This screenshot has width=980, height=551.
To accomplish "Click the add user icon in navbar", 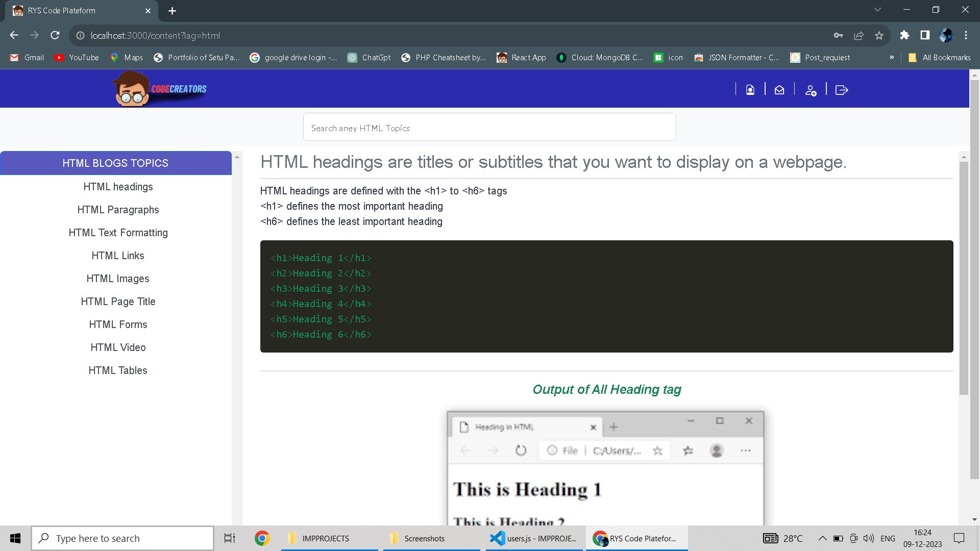I will (x=811, y=90).
